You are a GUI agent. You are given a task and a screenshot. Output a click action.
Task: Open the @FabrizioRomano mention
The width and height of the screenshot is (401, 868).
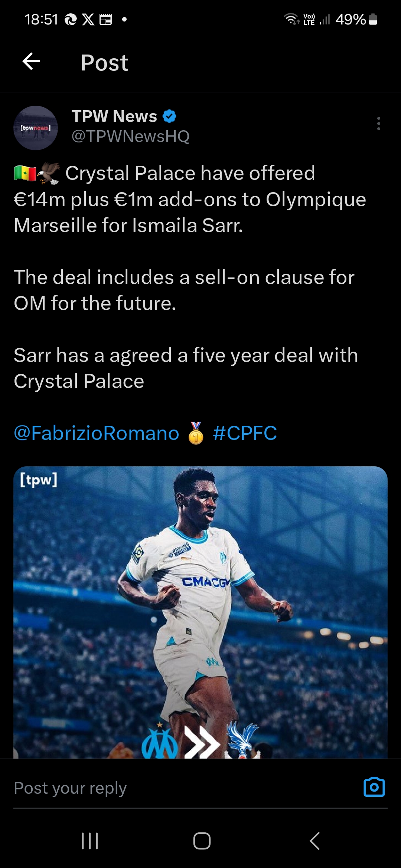[x=97, y=433]
